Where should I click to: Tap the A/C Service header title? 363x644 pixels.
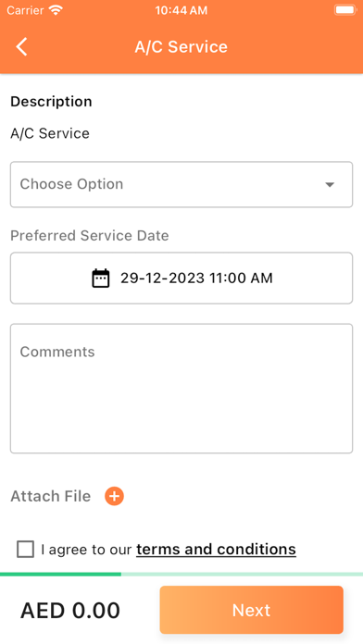[181, 47]
